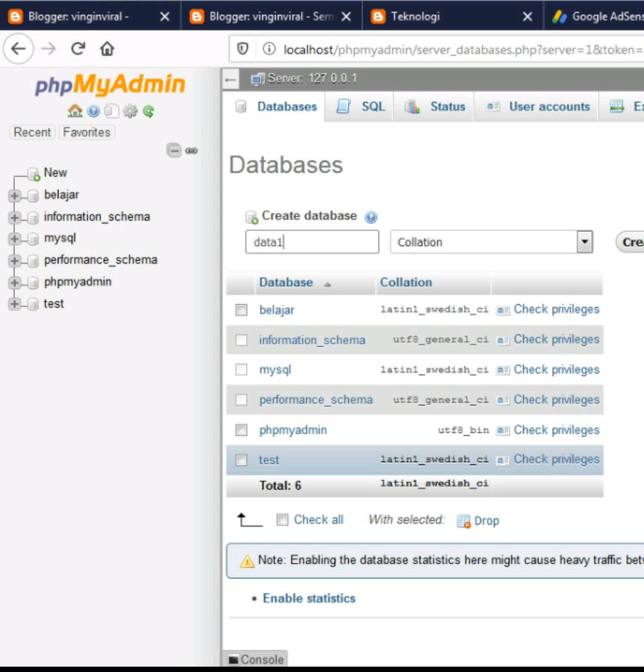The image size is (644, 672).
Task: Tick the test database checkbox
Action: point(241,460)
